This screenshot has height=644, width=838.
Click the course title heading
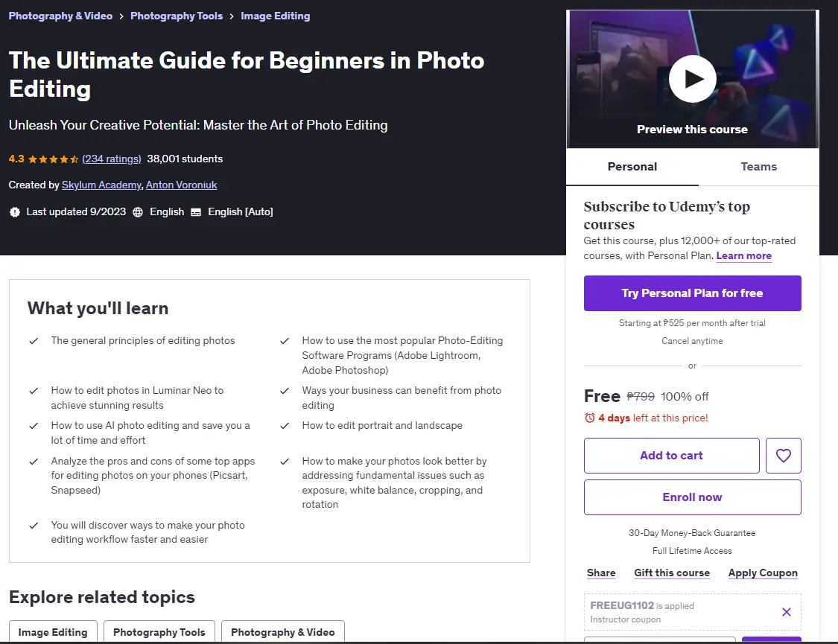pyautogui.click(x=247, y=74)
